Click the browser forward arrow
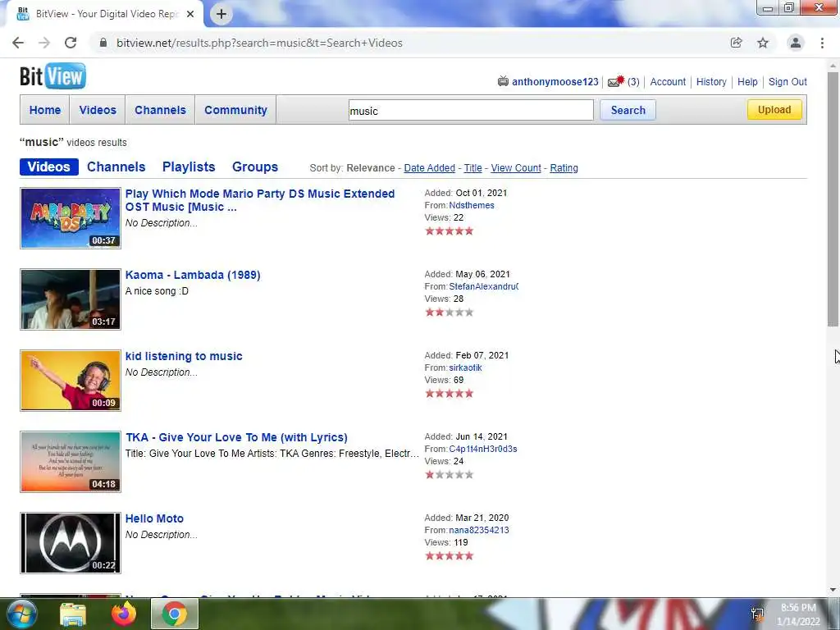Screen dimensions: 840x630 (44, 43)
